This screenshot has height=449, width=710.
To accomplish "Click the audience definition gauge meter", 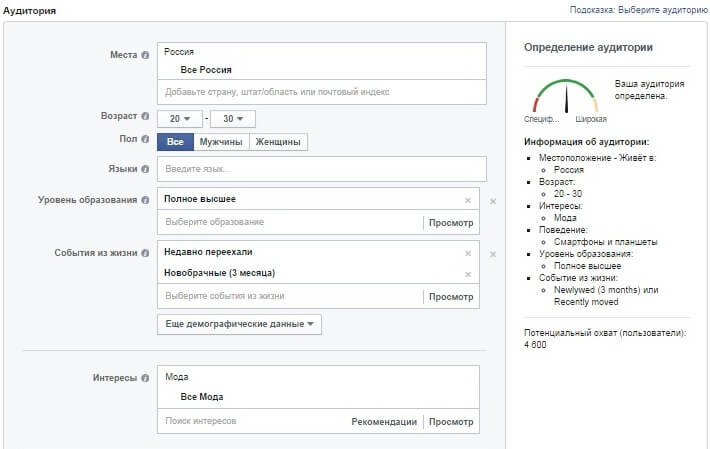I will (x=566, y=97).
